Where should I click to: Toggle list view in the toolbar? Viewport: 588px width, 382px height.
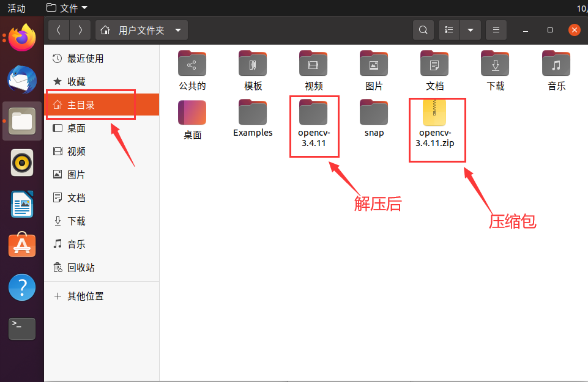tap(448, 29)
